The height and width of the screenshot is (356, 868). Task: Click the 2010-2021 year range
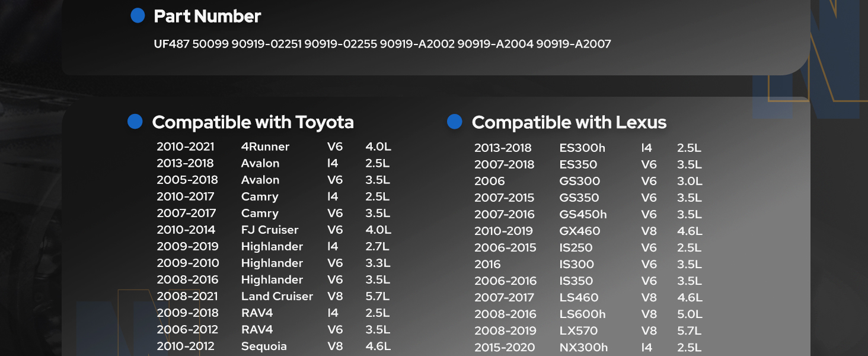pos(186,147)
